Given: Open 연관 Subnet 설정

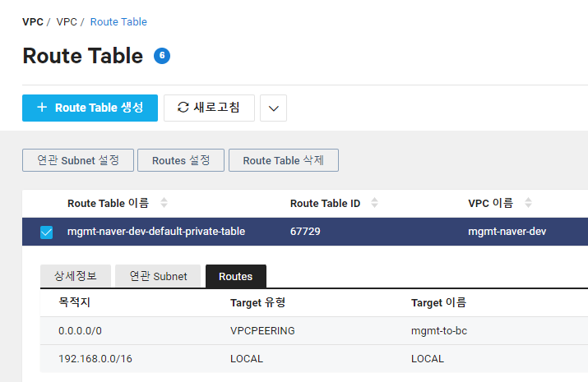Looking at the screenshot, I should click(77, 160).
